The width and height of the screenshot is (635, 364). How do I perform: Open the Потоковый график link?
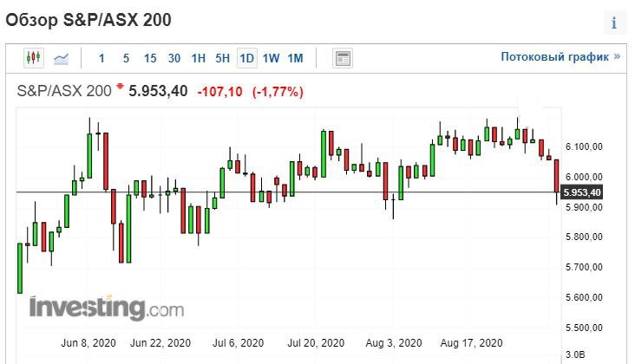click(560, 56)
